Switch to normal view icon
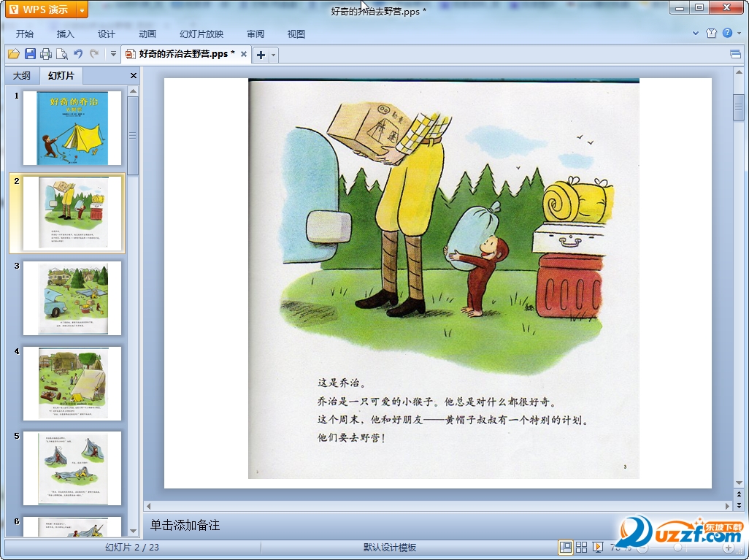Screen dimensions: 749x560 [x=566, y=547]
